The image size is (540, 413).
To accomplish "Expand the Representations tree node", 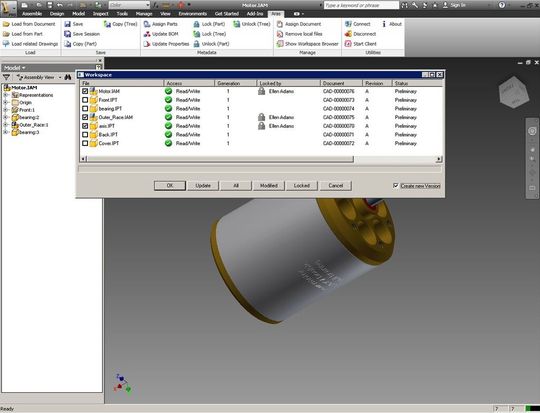I will point(6,95).
